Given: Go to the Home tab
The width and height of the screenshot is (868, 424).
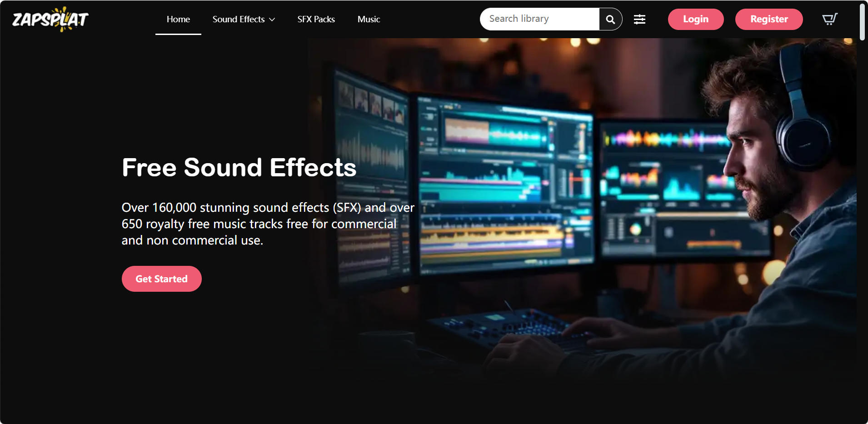Looking at the screenshot, I should [x=178, y=19].
